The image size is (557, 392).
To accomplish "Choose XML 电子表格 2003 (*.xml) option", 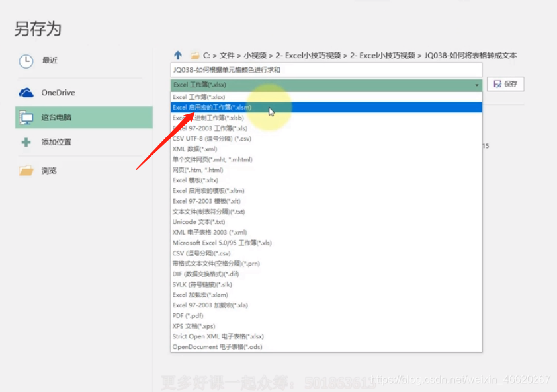I will click(326, 232).
